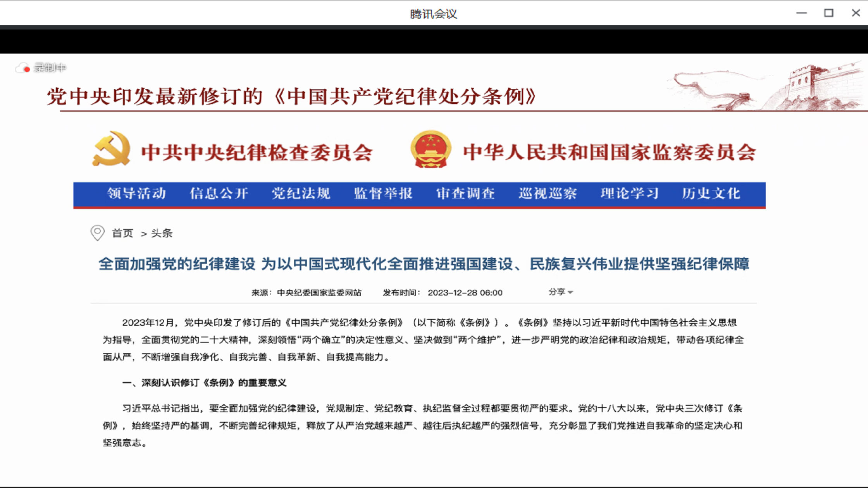The image size is (868, 488).
Task: Open the 理论学习 navigation item
Action: coord(630,193)
